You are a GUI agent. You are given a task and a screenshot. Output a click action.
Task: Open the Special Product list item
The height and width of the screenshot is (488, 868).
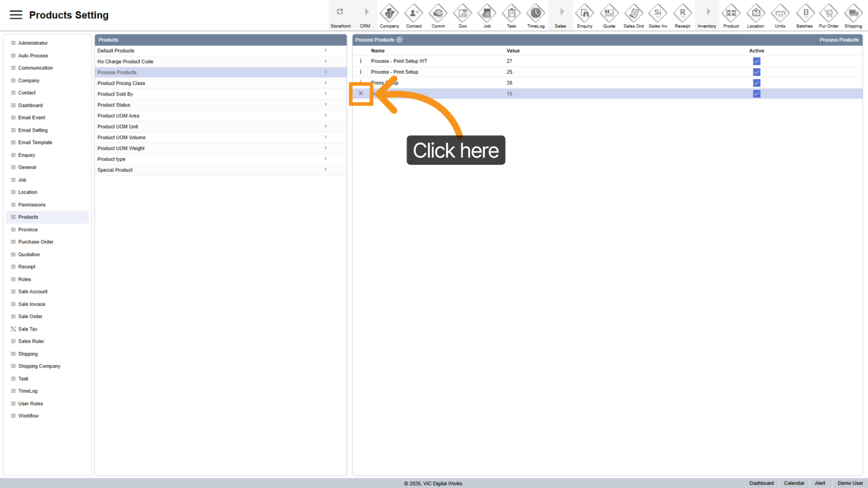click(221, 170)
